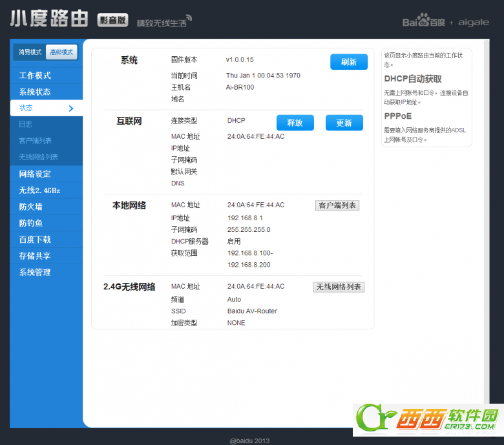The image size is (504, 445).
Task: Expand 防钓鱼 anti-phishing section
Action: click(x=47, y=223)
